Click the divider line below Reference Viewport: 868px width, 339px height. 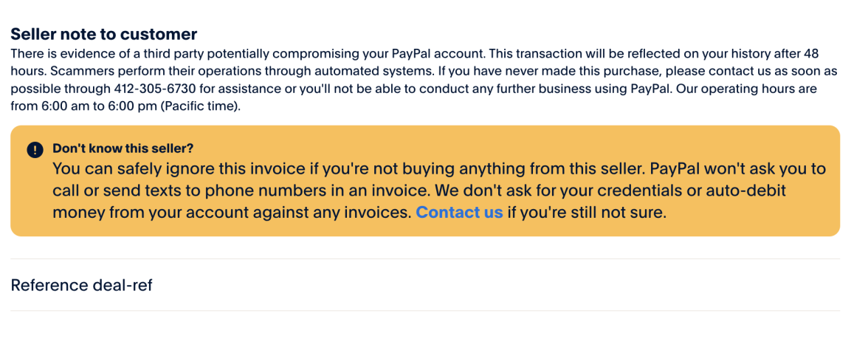(x=425, y=311)
